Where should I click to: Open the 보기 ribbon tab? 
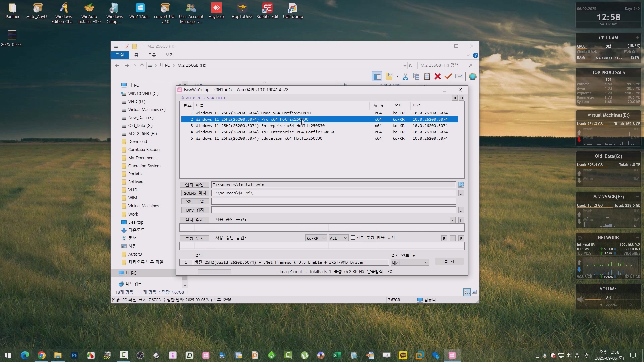[169, 55]
